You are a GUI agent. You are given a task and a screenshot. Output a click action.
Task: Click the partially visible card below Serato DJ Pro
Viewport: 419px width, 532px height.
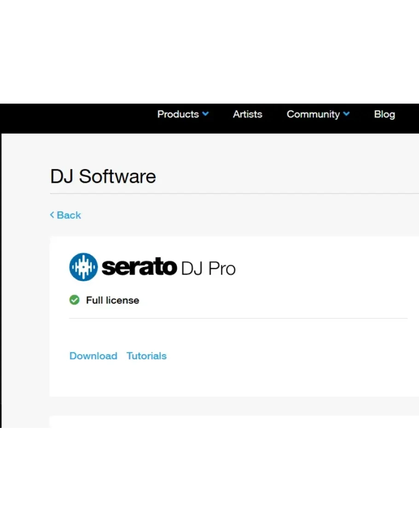230,422
